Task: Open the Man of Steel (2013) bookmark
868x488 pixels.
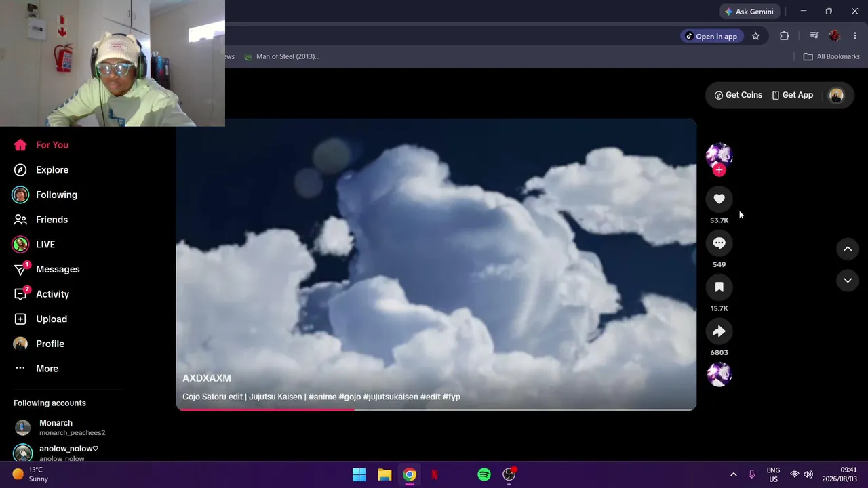Action: [x=282, y=57]
